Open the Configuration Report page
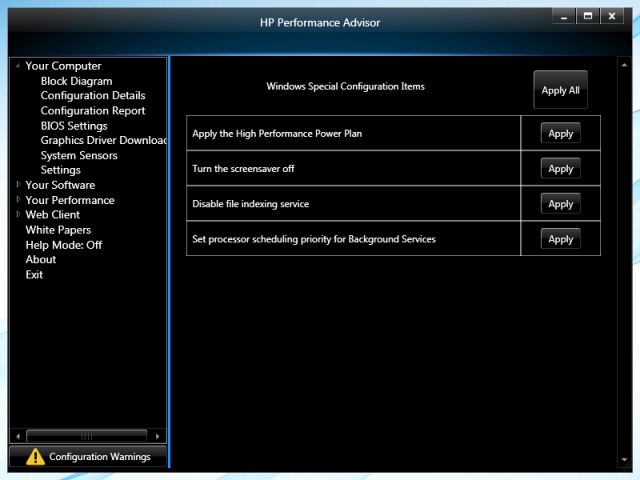This screenshot has height=480, width=640. [x=92, y=111]
